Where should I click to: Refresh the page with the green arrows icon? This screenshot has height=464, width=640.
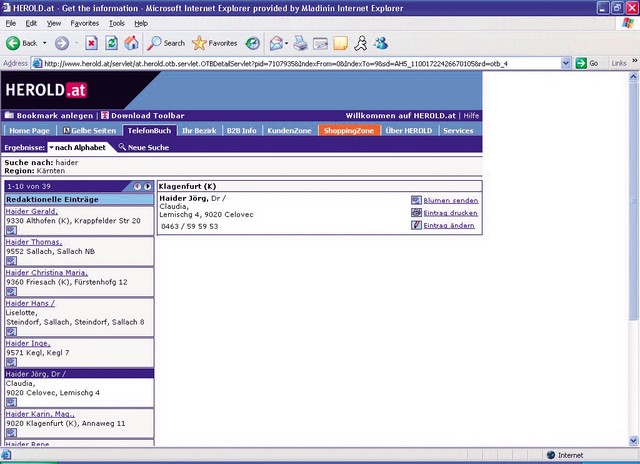tap(111, 43)
